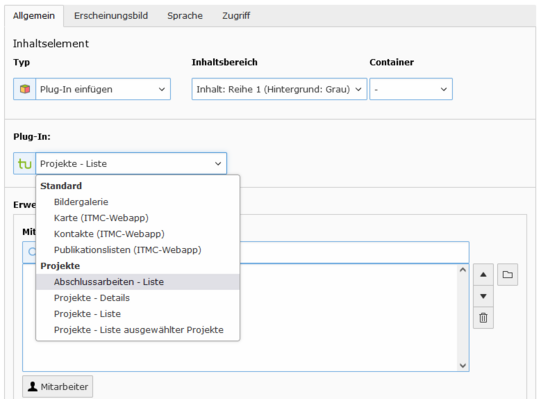Screen dimensions: 541x399
Task: Click the 'Inhaltselement' heading
Action: (x=51, y=43)
